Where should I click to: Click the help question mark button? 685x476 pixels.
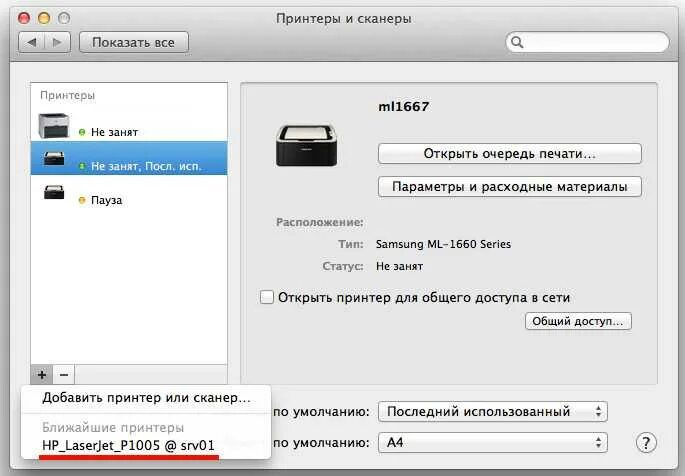pyautogui.click(x=646, y=442)
